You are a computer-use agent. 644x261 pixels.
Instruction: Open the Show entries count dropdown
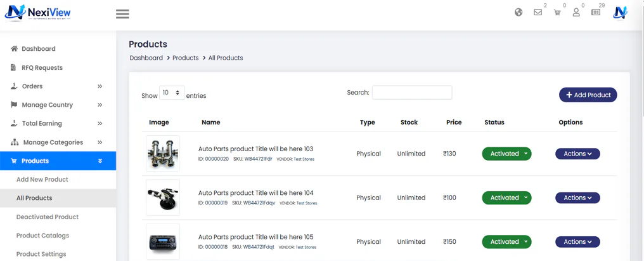point(172,93)
